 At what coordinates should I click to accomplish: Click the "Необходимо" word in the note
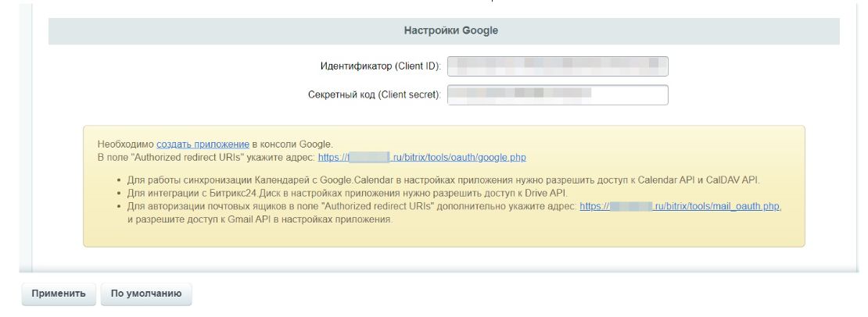tap(125, 144)
